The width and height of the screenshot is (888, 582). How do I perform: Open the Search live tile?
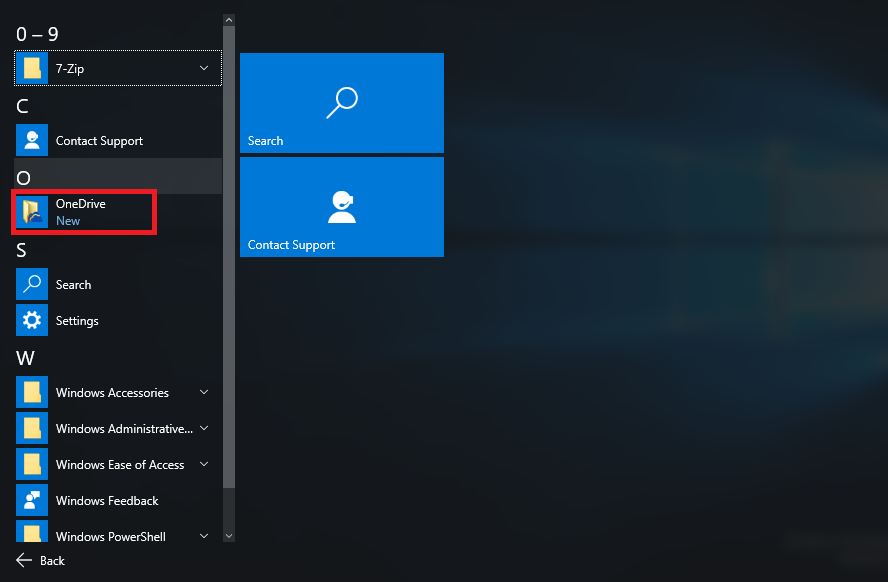341,102
